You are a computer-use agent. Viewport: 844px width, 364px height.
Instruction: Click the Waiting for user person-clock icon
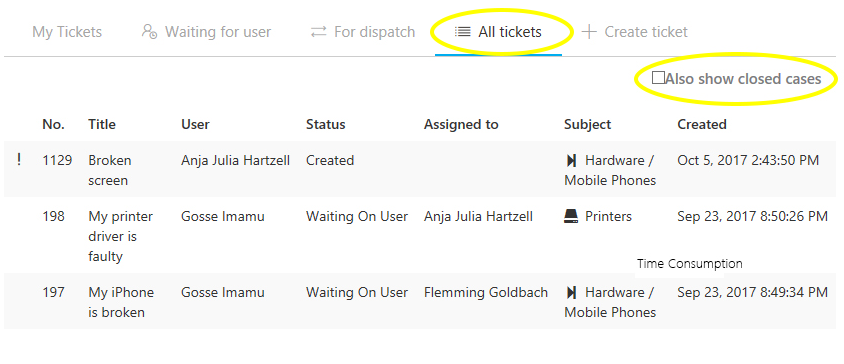[149, 32]
